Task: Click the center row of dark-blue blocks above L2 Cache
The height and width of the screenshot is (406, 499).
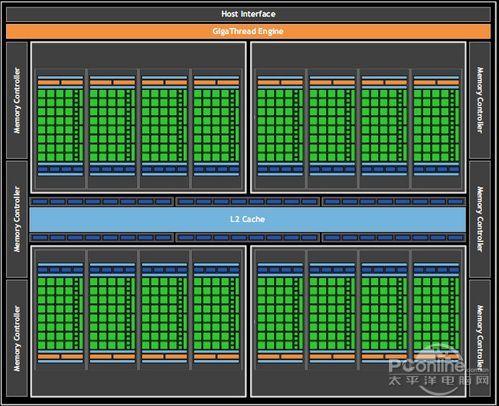Action: pos(248,201)
